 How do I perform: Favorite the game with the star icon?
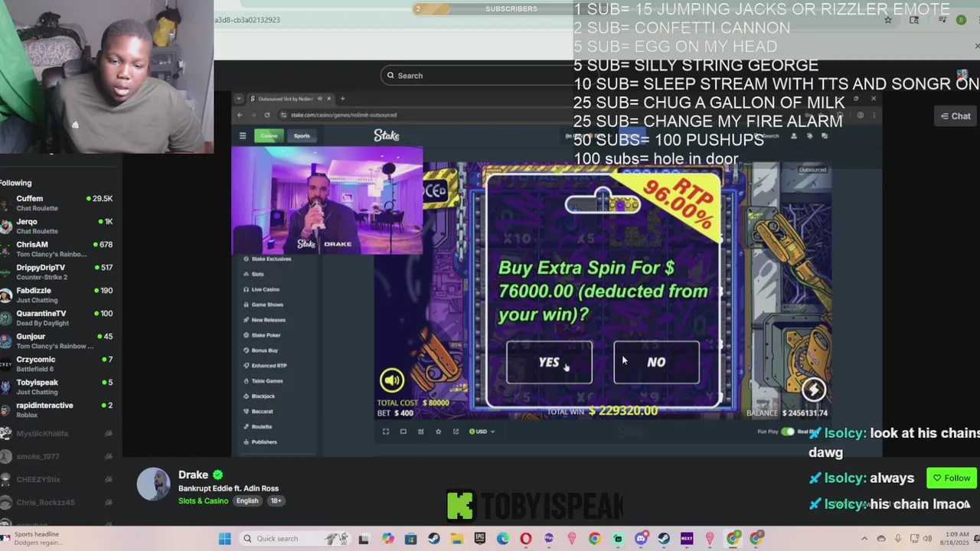[438, 432]
